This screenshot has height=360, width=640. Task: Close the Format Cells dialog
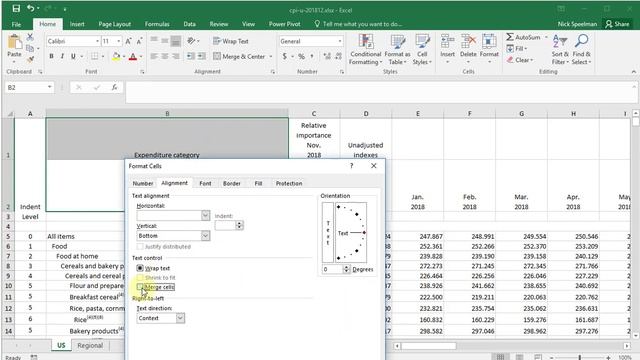373,166
